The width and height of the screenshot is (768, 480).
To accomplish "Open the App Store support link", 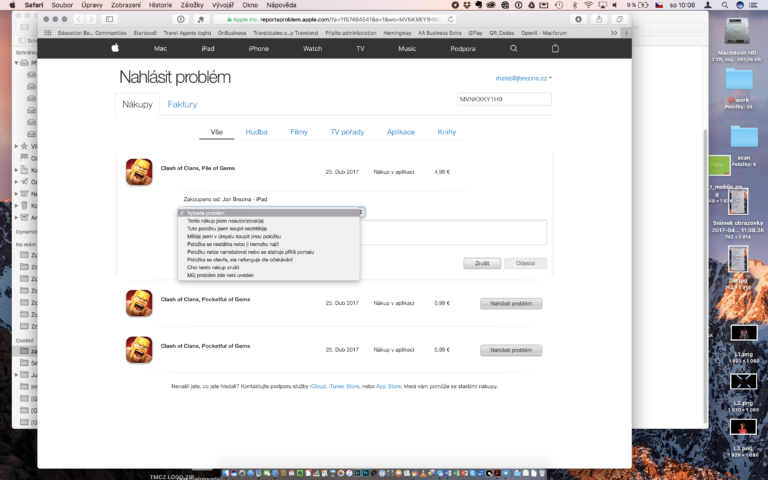I will pyautogui.click(x=388, y=386).
